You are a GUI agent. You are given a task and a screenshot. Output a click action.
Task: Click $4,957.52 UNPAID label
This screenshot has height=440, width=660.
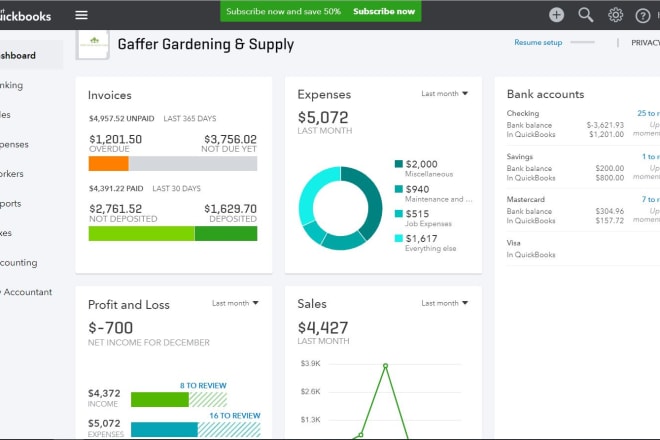121,119
